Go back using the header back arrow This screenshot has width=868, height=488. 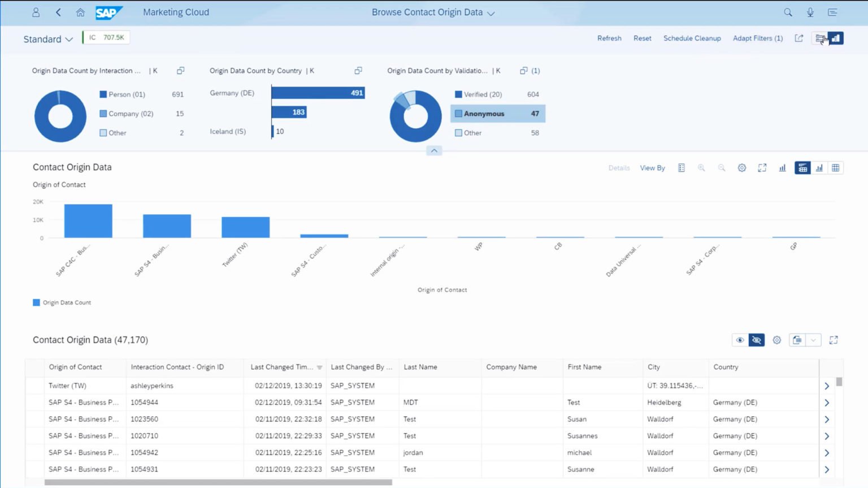point(58,12)
